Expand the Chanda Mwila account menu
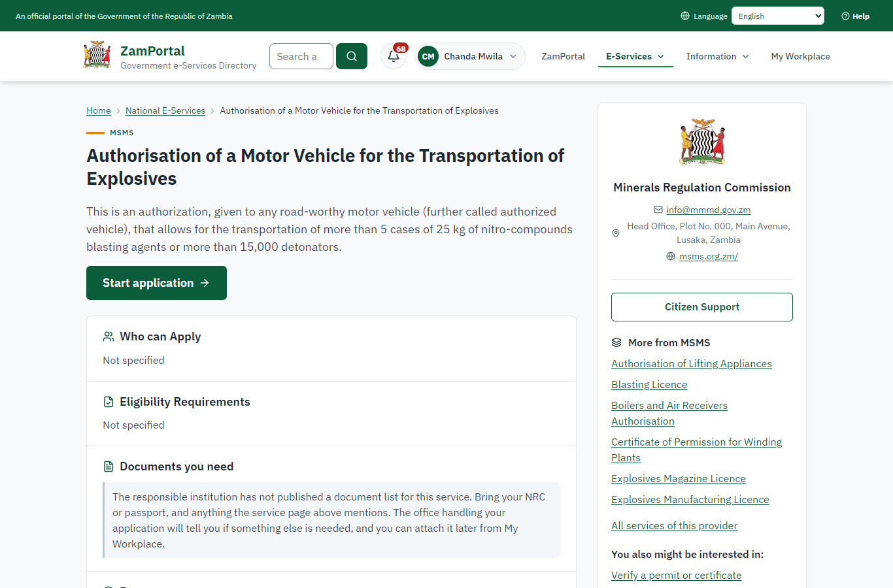Screen dimensions: 893x588 [470, 56]
